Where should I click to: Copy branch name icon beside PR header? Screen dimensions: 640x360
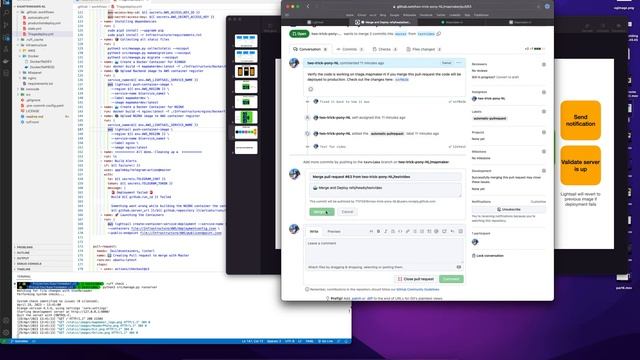(439, 34)
